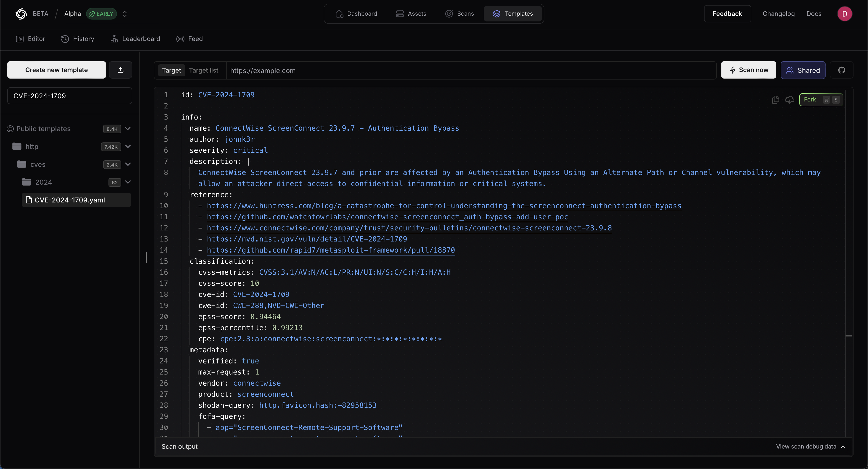The height and width of the screenshot is (469, 868).
Task: Open the Leaderboard sub-tab
Action: point(135,39)
